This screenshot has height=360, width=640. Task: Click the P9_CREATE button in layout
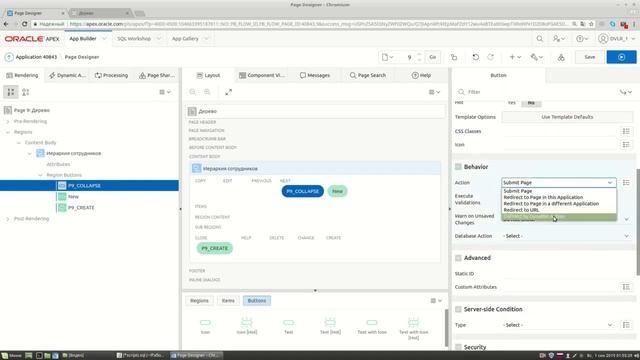tap(215, 248)
